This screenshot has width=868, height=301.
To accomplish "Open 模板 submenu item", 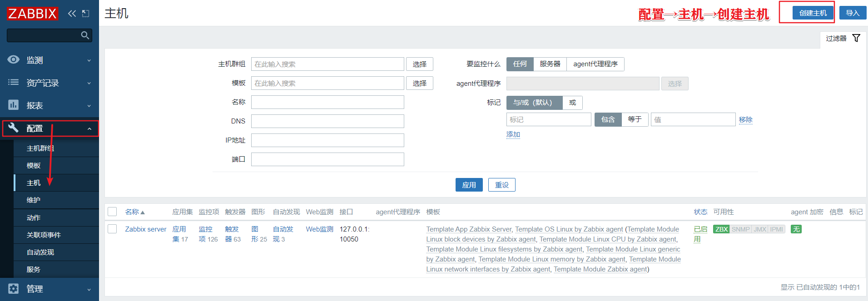I will point(56,166).
